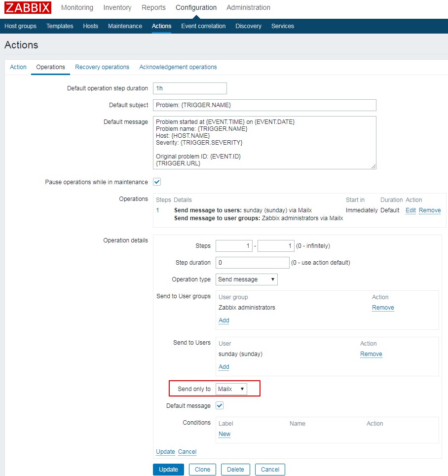Viewport: 448px width, 476px height.
Task: Click the Delete button
Action: tap(235, 470)
